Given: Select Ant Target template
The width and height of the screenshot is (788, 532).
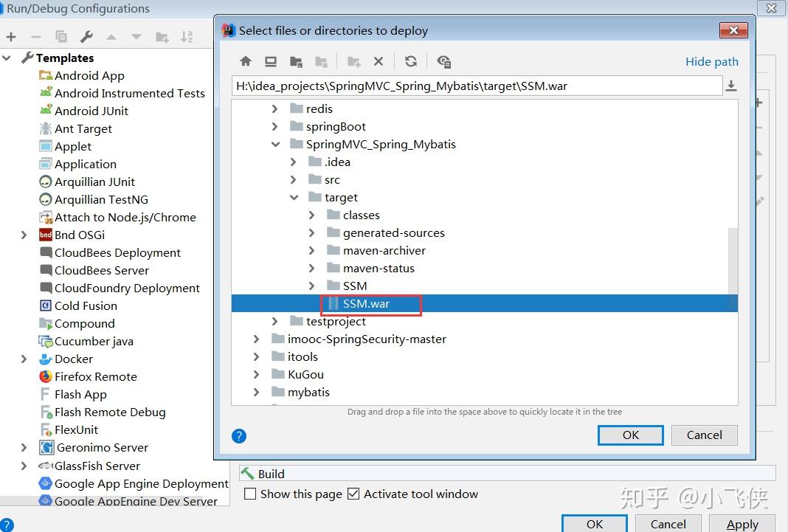Looking at the screenshot, I should (75, 129).
